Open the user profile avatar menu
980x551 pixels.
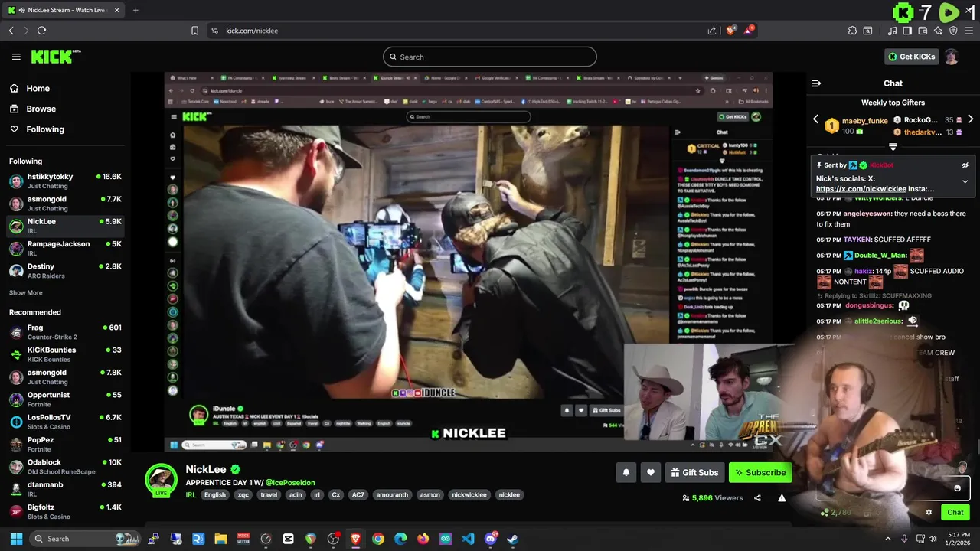951,57
